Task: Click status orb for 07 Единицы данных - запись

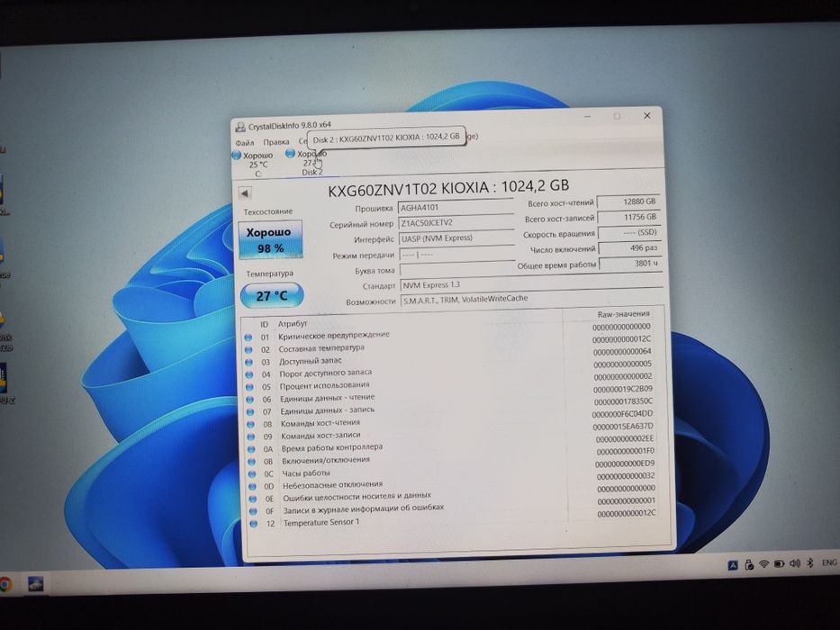Action: click(x=250, y=412)
